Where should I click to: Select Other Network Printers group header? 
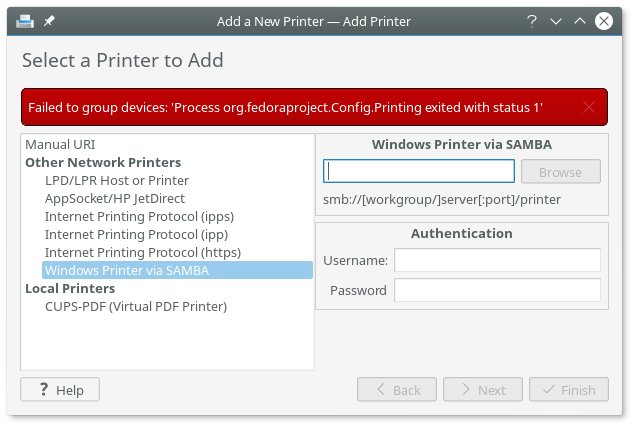(x=103, y=162)
